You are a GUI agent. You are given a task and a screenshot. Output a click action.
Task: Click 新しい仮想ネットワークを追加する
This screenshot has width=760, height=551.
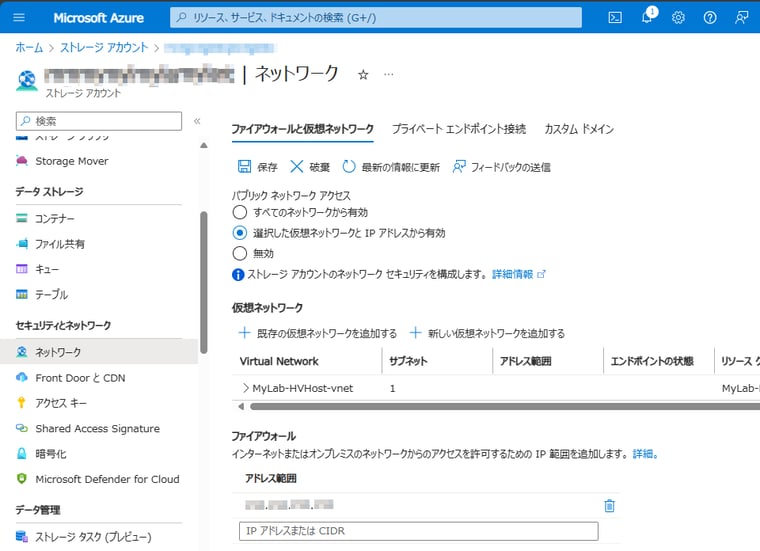point(488,333)
